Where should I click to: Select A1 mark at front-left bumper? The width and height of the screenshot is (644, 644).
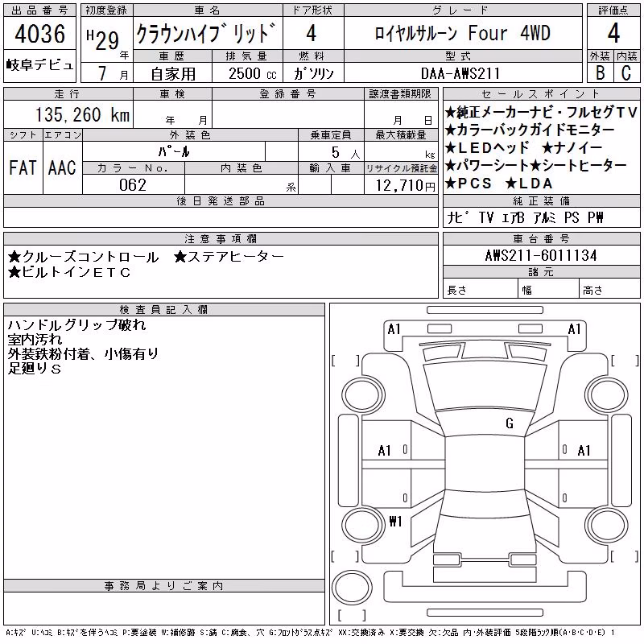pyautogui.click(x=394, y=329)
